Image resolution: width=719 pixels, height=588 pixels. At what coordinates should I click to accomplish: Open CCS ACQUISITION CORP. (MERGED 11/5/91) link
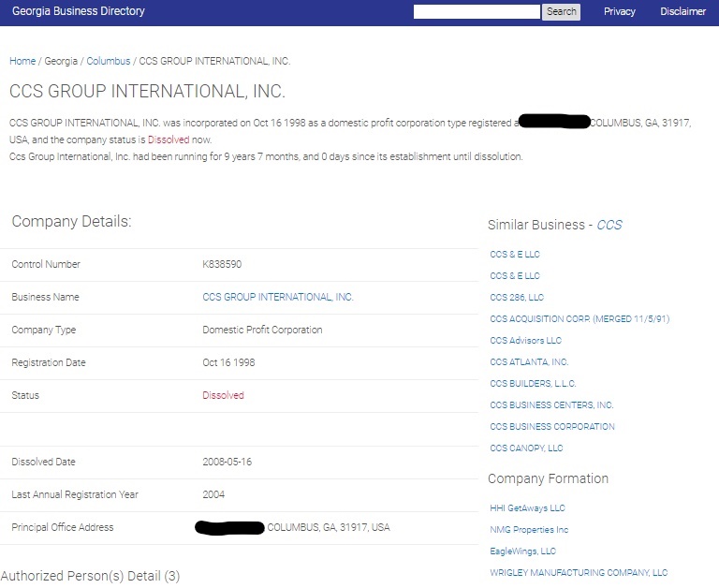coord(580,318)
